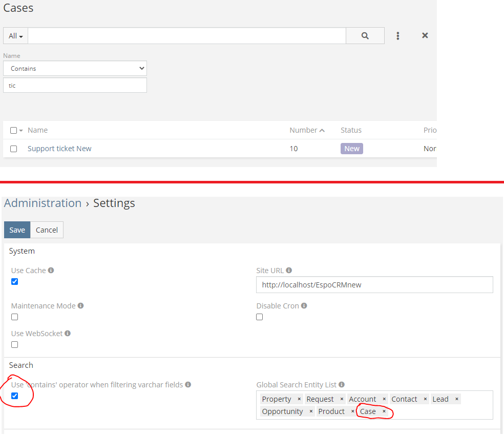The image size is (504, 435).
Task: Click info icon beside Global Search Entity List
Action: [x=342, y=385]
